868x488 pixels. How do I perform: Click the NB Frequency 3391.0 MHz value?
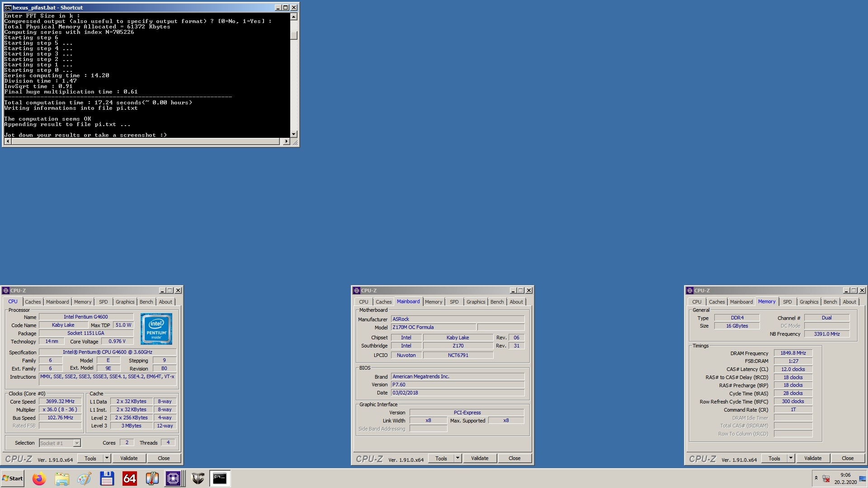coord(827,334)
